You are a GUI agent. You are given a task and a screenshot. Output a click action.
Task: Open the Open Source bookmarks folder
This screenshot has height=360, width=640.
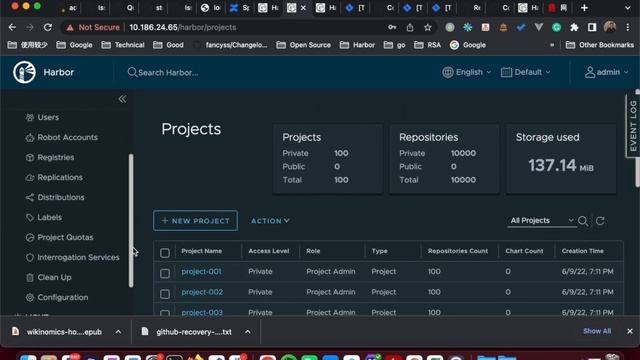[x=303, y=45]
